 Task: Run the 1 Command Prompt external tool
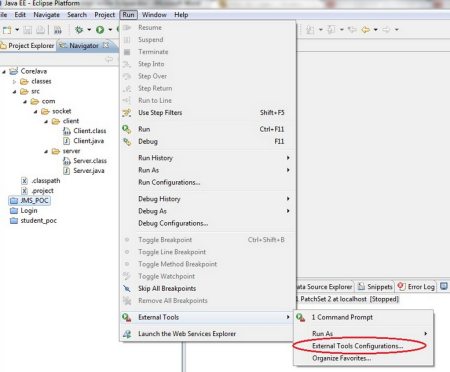pos(364,317)
